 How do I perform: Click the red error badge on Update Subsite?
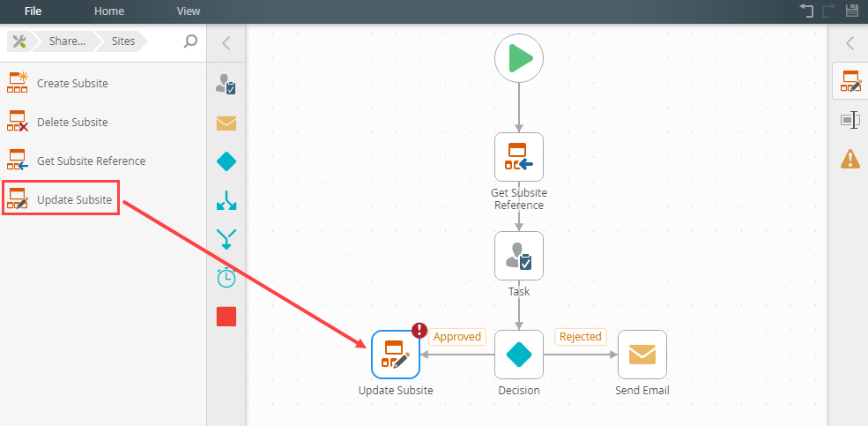click(419, 331)
